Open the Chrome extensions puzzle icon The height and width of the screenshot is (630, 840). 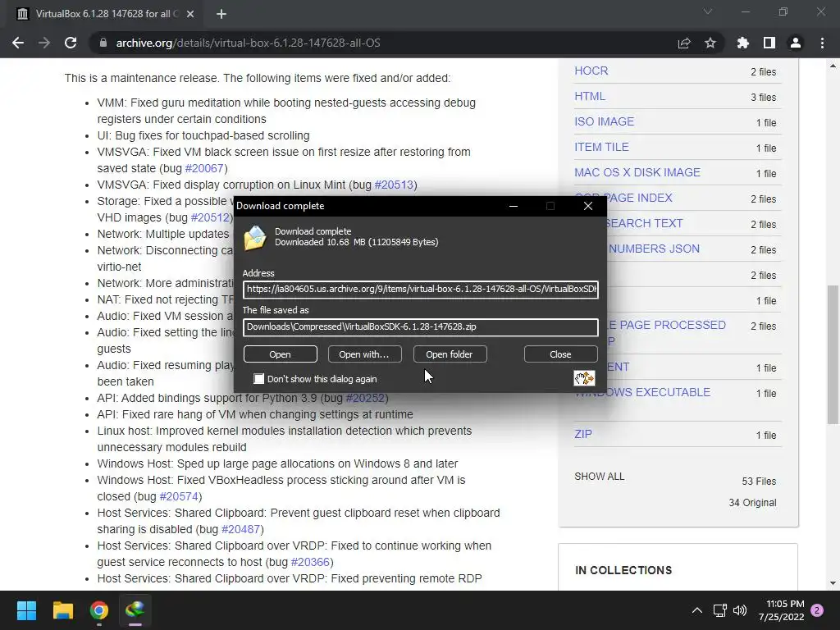[742, 43]
